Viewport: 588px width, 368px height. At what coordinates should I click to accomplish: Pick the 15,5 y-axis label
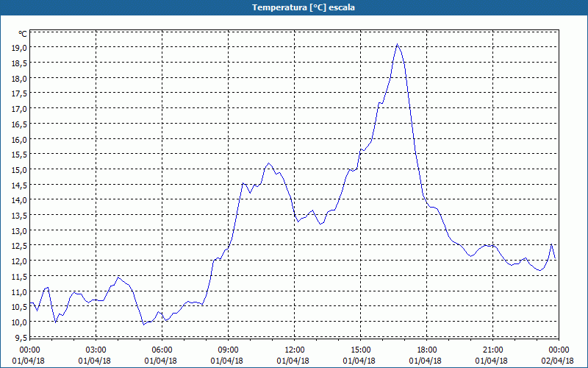[19, 155]
